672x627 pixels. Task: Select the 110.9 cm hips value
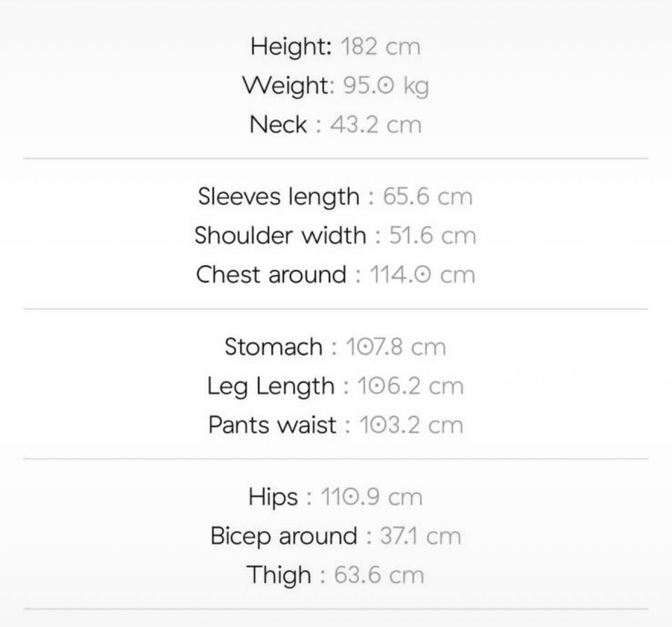(372, 497)
